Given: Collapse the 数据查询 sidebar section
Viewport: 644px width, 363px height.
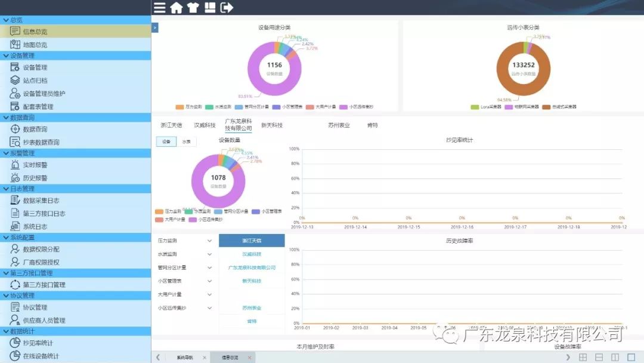Looking at the screenshot, I should (x=6, y=118).
